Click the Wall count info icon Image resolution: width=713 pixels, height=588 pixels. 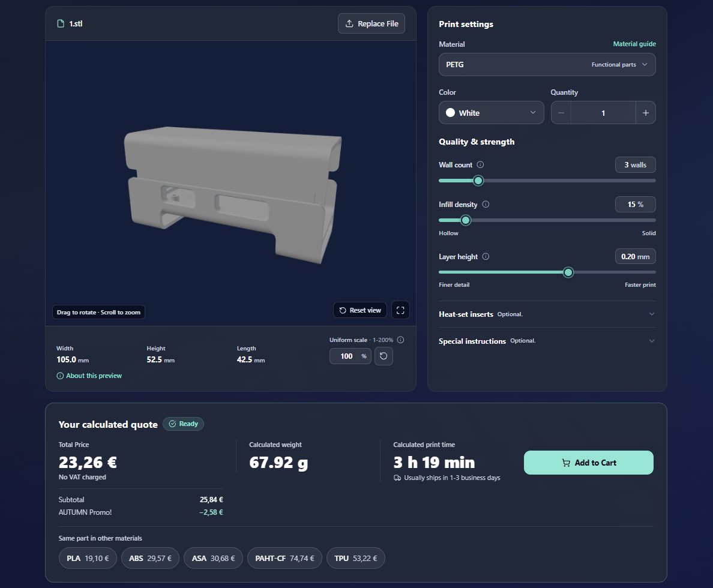coord(480,164)
